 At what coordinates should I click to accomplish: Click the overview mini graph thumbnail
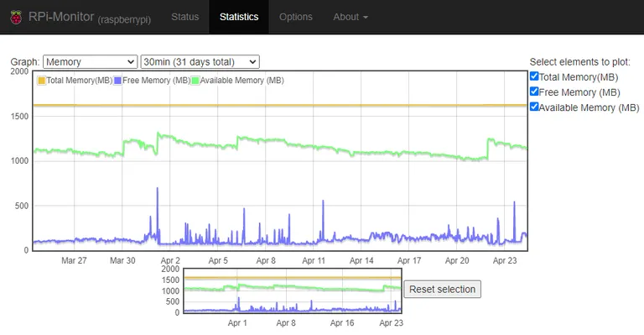tap(292, 291)
